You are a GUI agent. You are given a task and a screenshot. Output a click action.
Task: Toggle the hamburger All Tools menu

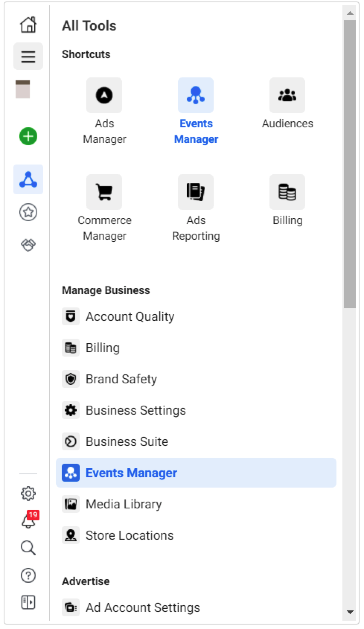point(28,56)
